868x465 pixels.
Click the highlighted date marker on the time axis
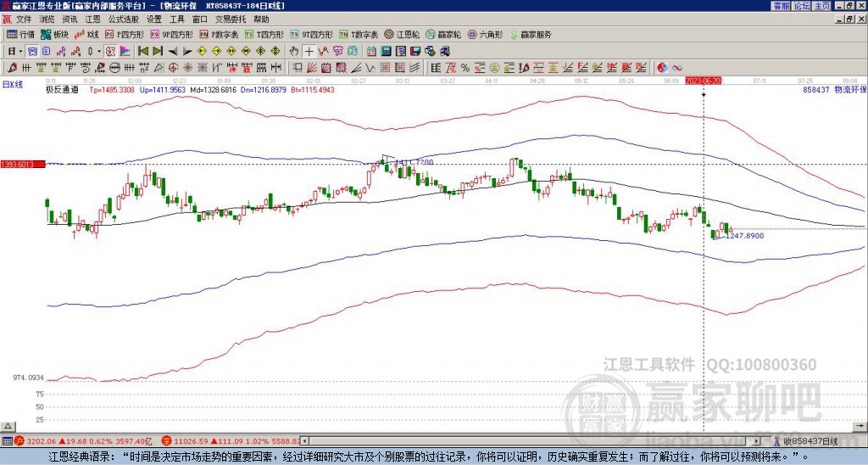[x=703, y=81]
